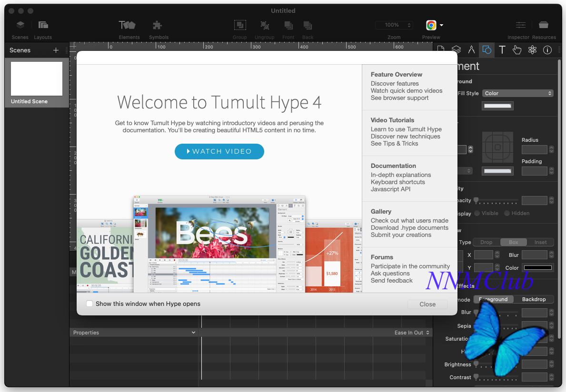Open Feature Overview link
This screenshot has width=566, height=392.
[397, 75]
